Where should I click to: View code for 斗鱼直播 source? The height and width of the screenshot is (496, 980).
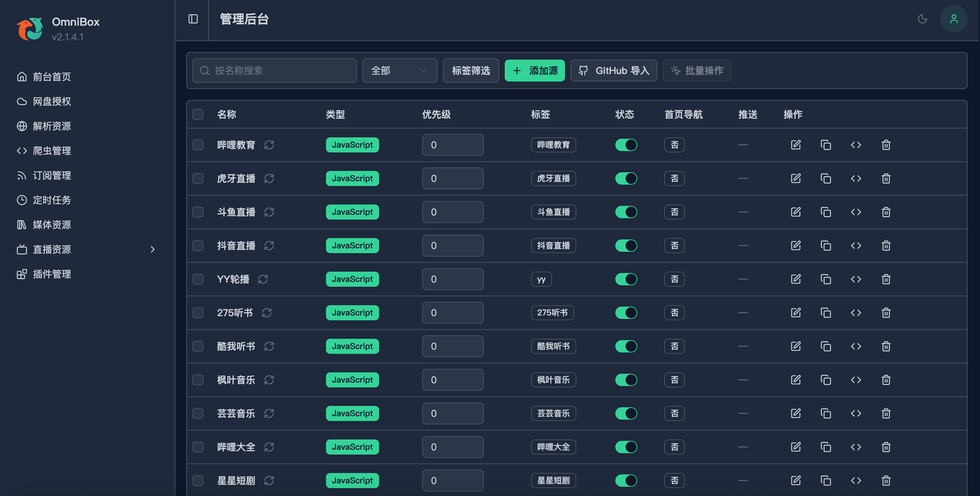[x=856, y=212]
